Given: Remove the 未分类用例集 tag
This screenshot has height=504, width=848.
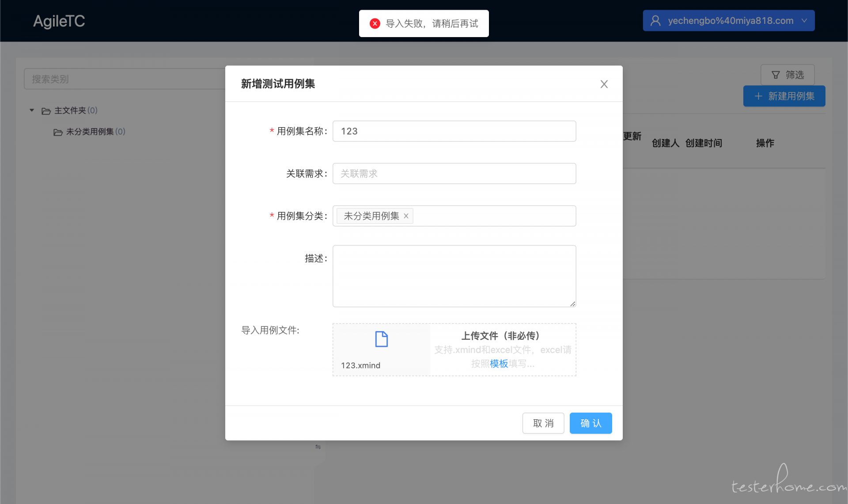Looking at the screenshot, I should [x=406, y=216].
